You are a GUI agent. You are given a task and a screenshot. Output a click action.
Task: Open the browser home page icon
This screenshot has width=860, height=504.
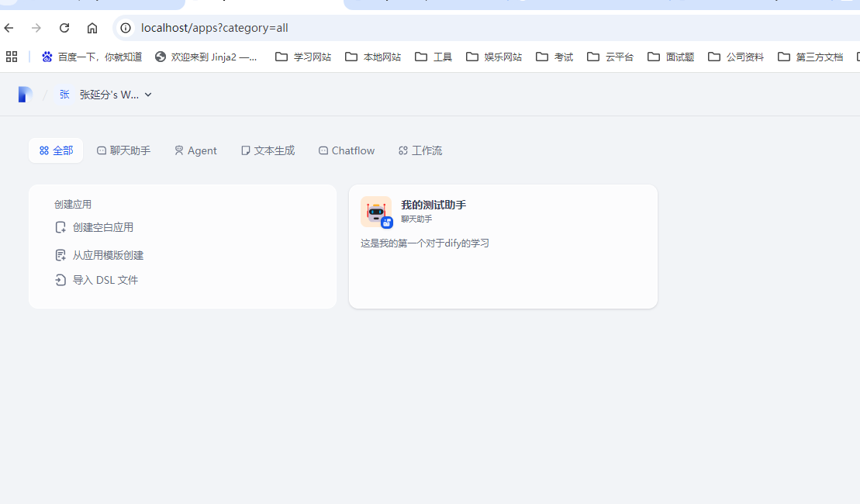[92, 28]
